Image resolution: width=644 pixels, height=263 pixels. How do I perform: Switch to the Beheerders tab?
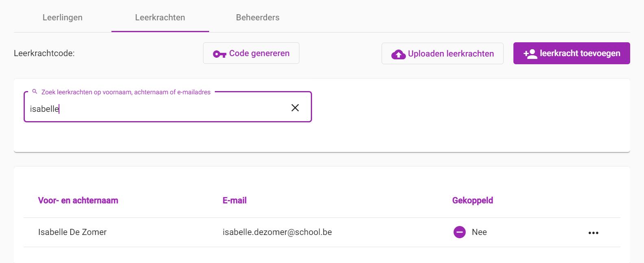pyautogui.click(x=258, y=17)
